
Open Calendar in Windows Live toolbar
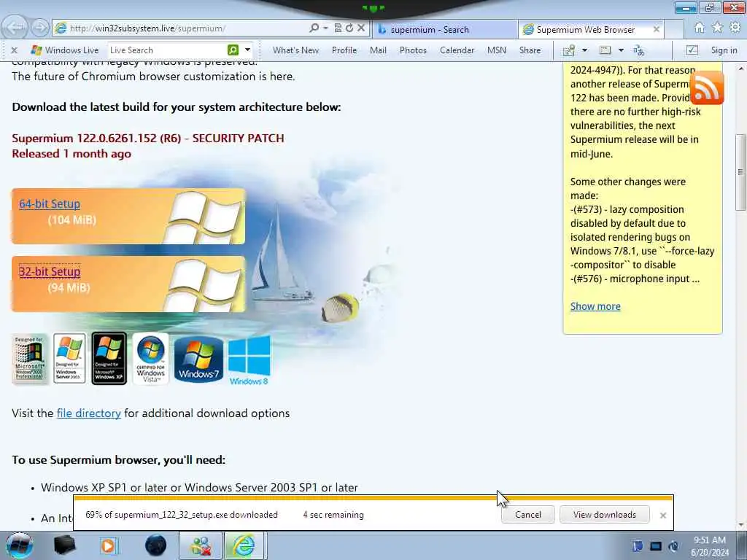click(x=457, y=50)
